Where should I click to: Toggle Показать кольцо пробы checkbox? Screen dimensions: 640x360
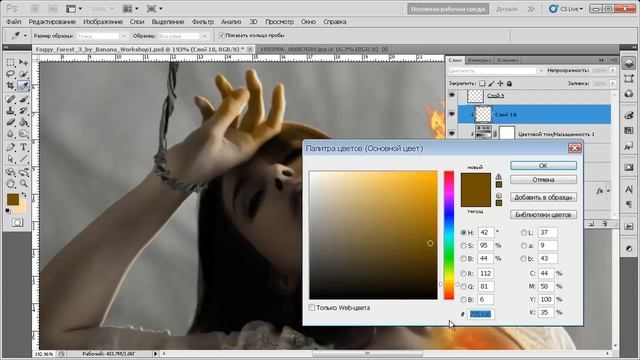pyautogui.click(x=222, y=36)
